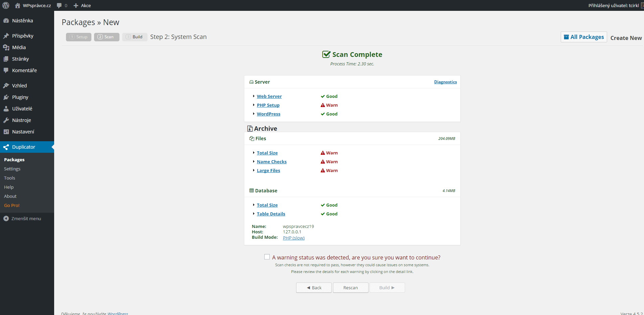Expand the Web Server details arrow
This screenshot has width=644, height=315.
point(254,96)
